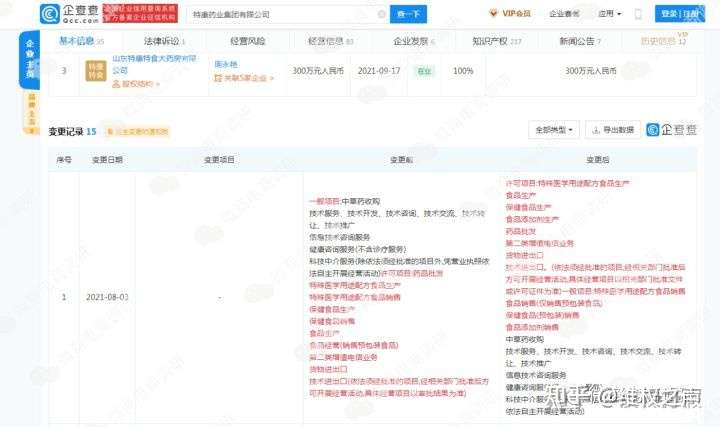This screenshot has height=427, width=720.
Task: Click the change date 2021-08-03 cell
Action: click(107, 297)
